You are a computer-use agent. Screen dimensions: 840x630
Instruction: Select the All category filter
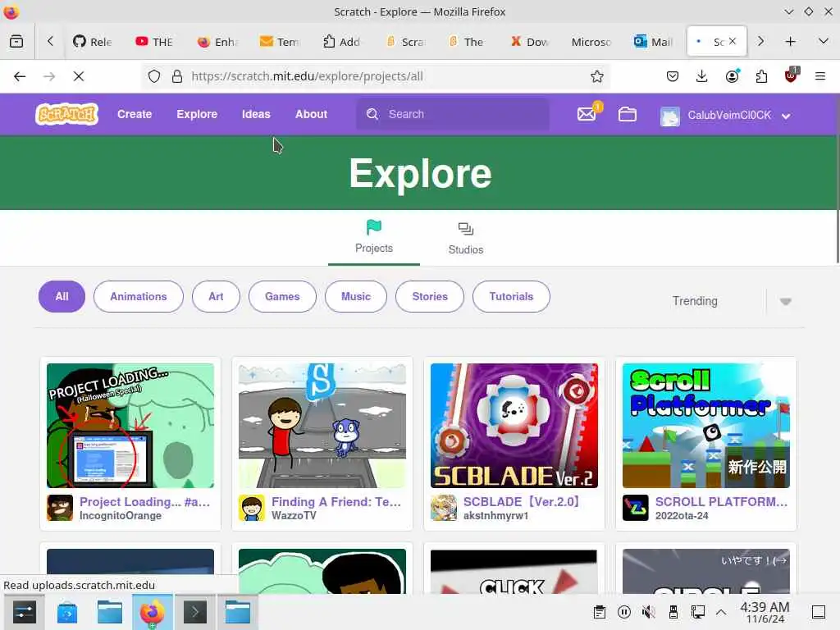(62, 296)
